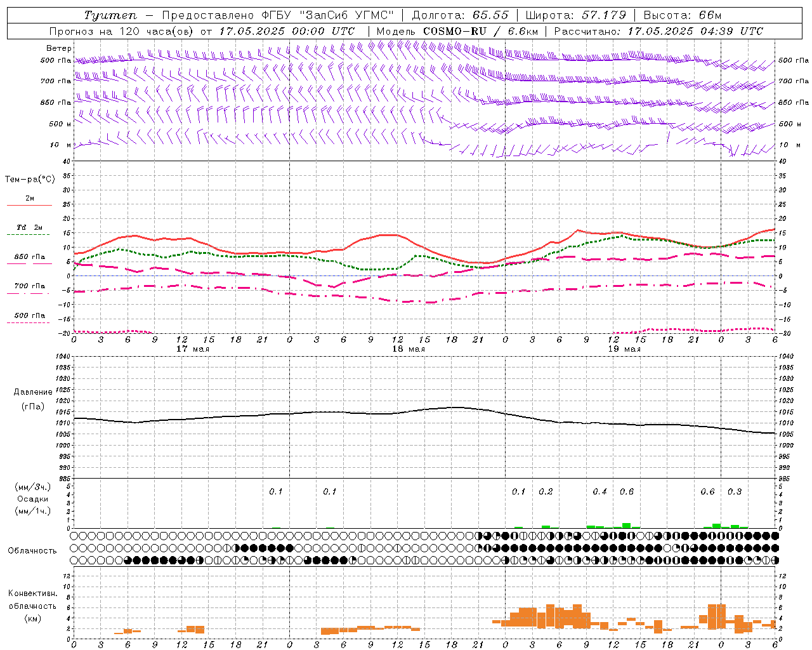This screenshot has height=650, width=812.
Task: Click the "Долгота: 65.55" header field
Action: click(x=460, y=15)
